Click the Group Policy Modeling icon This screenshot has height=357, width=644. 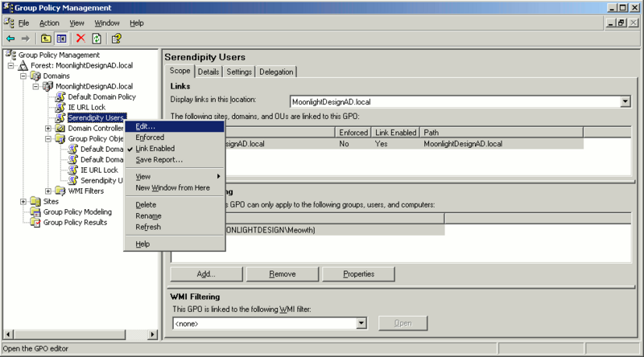(35, 211)
